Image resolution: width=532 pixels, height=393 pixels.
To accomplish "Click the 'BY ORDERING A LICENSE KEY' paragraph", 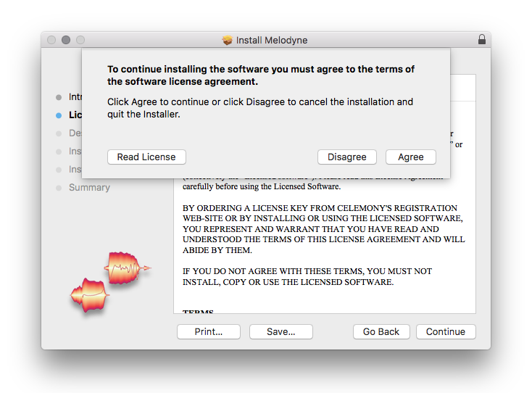I will pyautogui.click(x=324, y=229).
